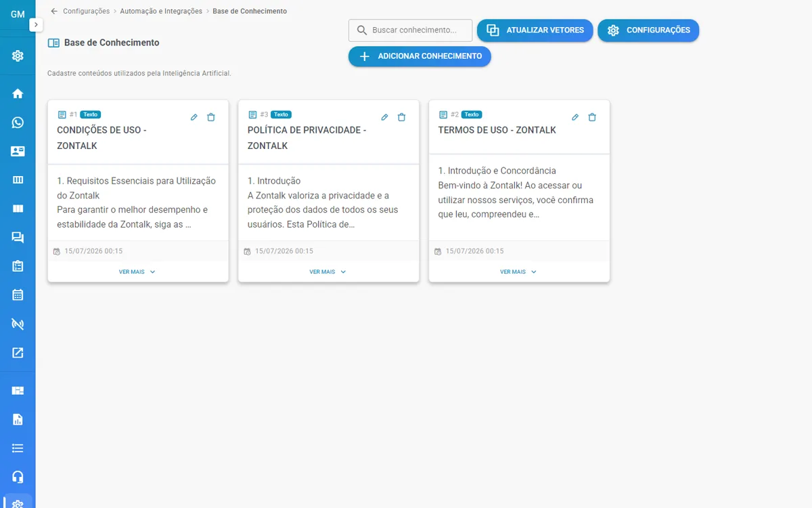Open the bulleted list icon in the sidebar
The width and height of the screenshot is (812, 508).
click(x=18, y=448)
